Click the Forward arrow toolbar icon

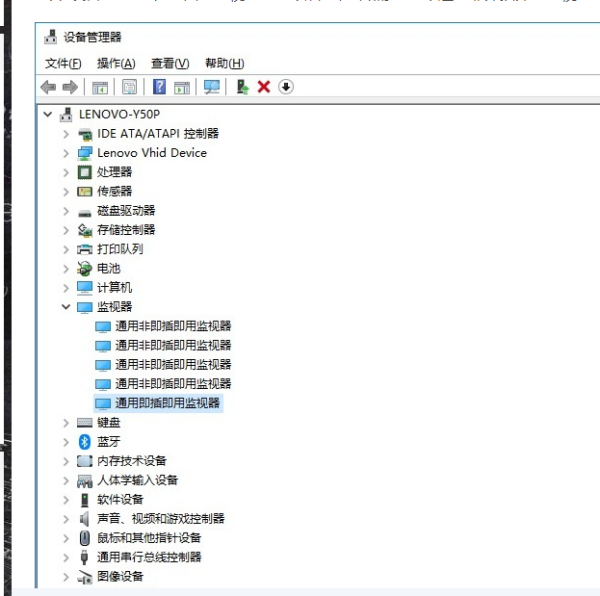[70, 87]
